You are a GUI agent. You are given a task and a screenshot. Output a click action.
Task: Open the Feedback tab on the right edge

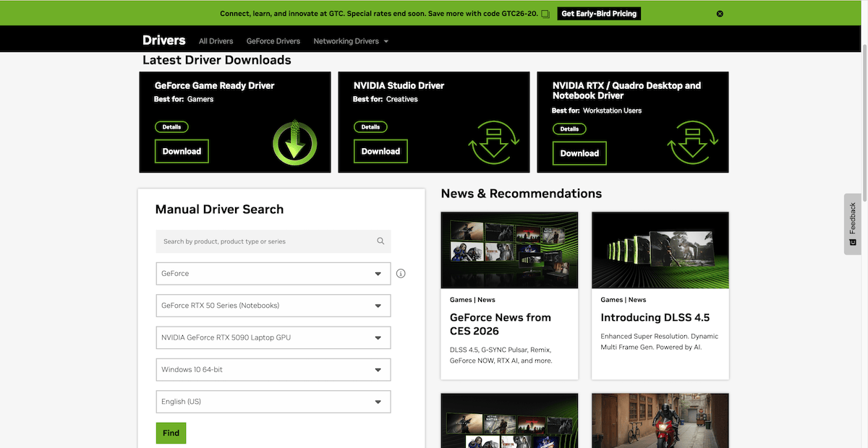pyautogui.click(x=852, y=224)
